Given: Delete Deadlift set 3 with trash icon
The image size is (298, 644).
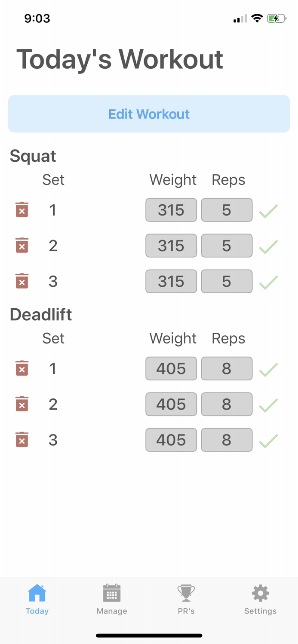Looking at the screenshot, I should pos(22,440).
